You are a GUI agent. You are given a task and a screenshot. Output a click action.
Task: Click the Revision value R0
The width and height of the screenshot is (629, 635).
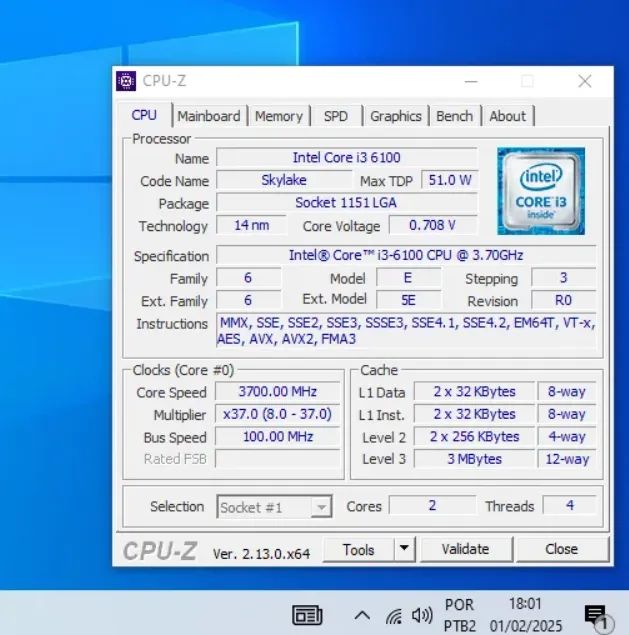coord(563,300)
